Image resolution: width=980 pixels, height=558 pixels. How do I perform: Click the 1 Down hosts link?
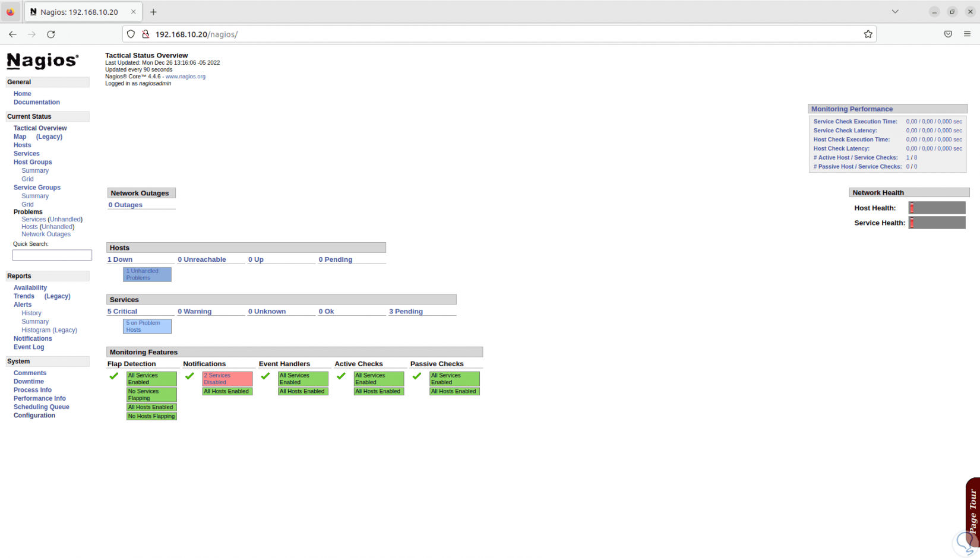click(x=120, y=259)
